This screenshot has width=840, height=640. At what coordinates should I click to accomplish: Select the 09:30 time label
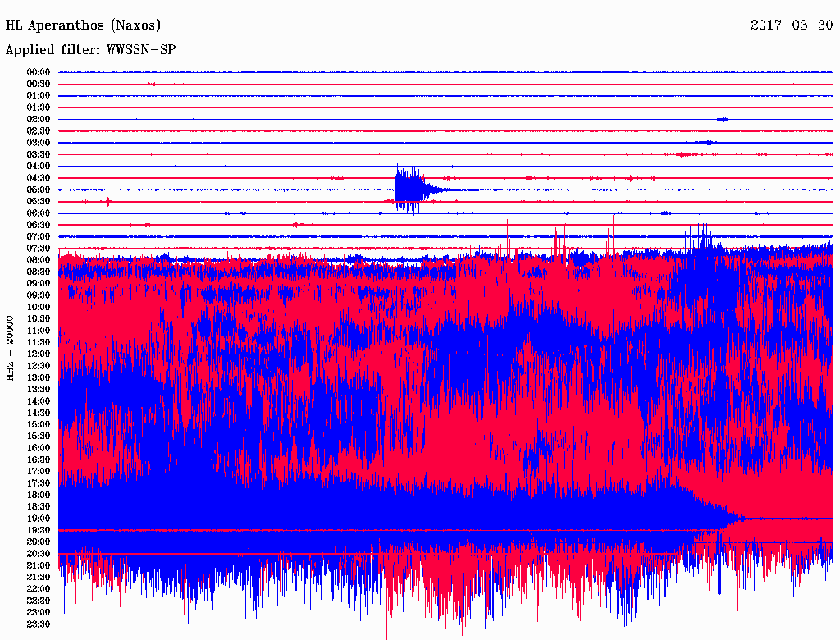pos(39,295)
